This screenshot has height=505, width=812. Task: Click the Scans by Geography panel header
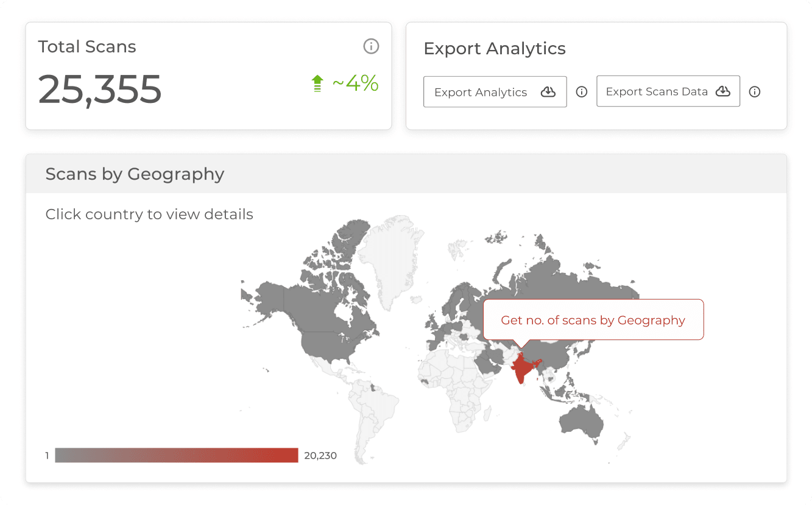(x=406, y=174)
